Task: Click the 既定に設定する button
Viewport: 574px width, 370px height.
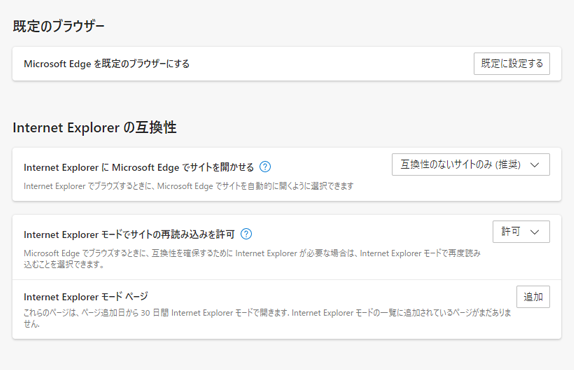Action: (511, 64)
